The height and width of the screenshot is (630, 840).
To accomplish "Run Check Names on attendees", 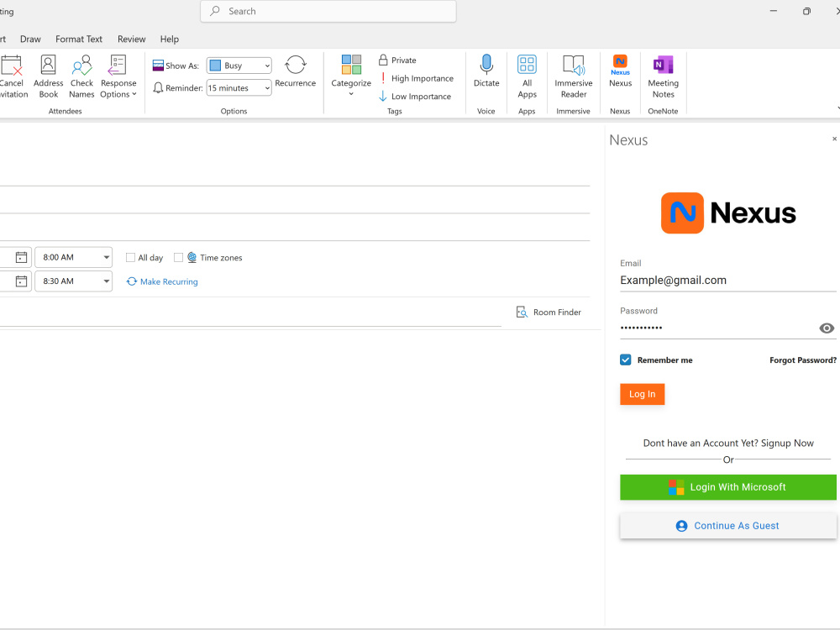I will coord(81,76).
